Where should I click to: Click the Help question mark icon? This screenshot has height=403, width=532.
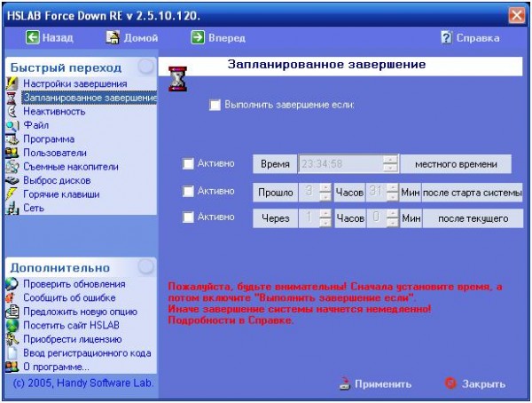[x=447, y=37]
